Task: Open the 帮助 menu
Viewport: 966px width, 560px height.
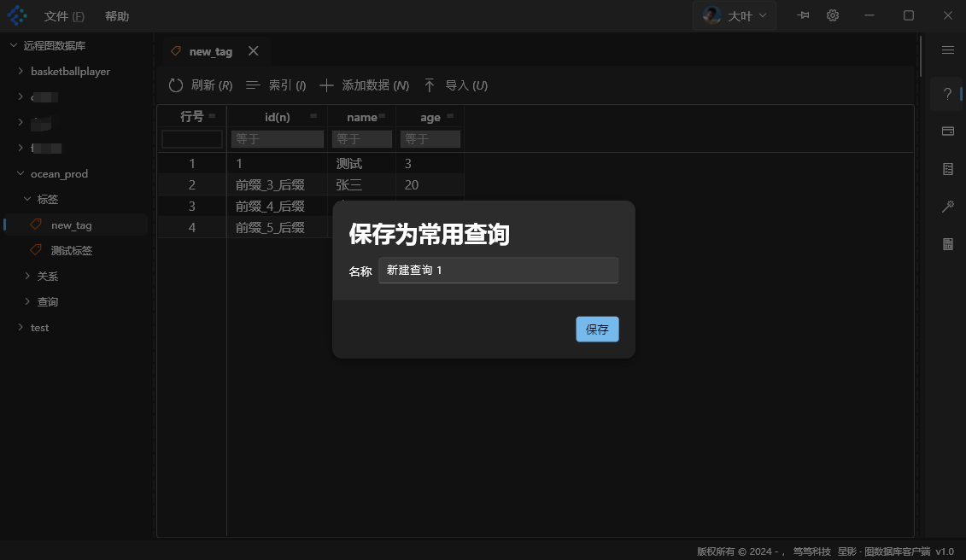Action: 116,16
